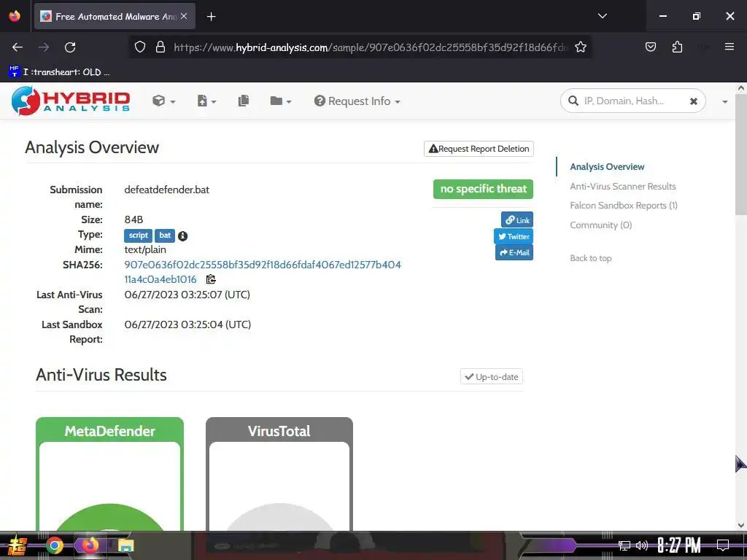Click the site security padlock icon
The width and height of the screenshot is (747, 560).
tap(160, 47)
